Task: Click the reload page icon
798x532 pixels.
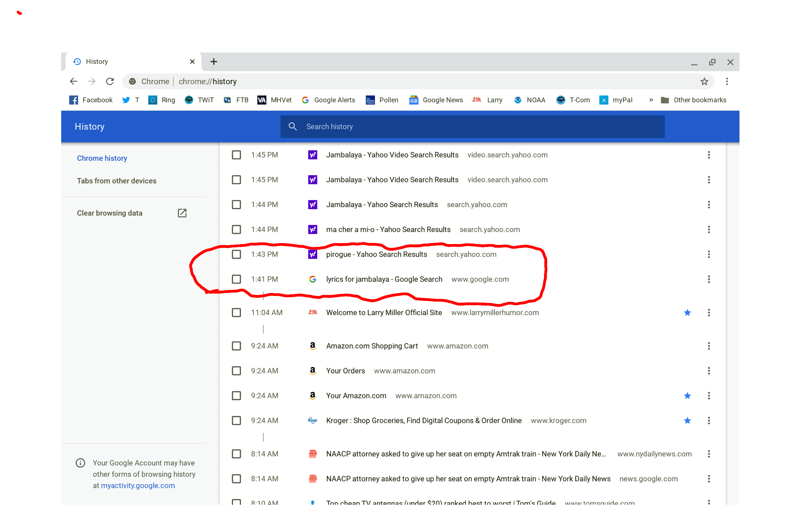Action: pos(110,81)
